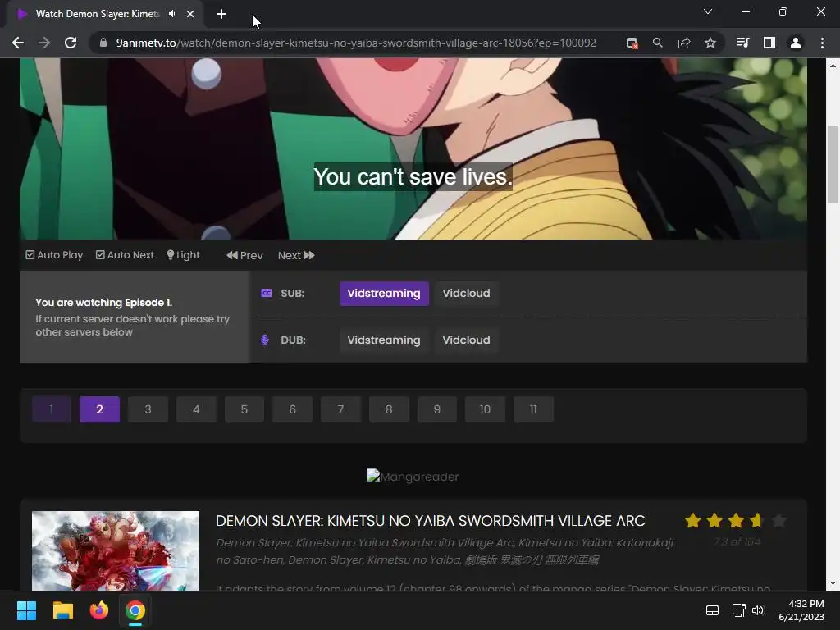Mute the tab via speaker icon
Viewport: 840px width, 630px height.
coord(172,14)
